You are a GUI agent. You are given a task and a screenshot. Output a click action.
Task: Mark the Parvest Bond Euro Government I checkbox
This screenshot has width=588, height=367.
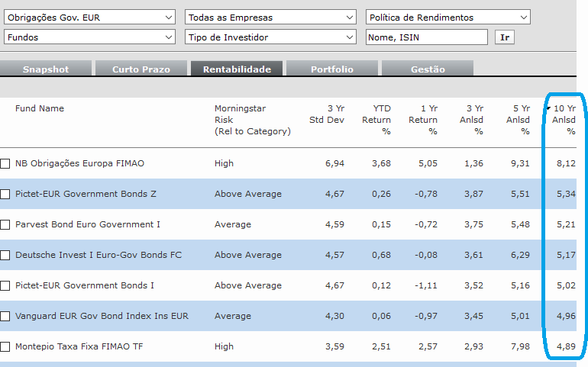coord(5,225)
